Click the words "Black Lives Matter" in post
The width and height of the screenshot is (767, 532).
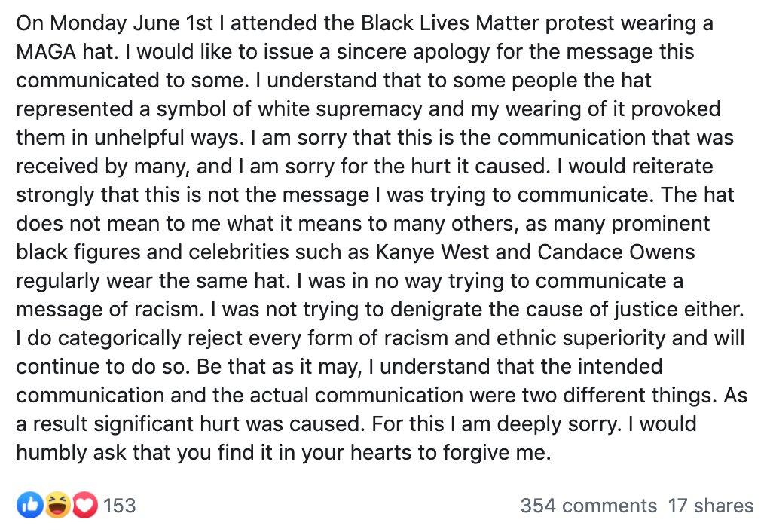tap(451, 23)
